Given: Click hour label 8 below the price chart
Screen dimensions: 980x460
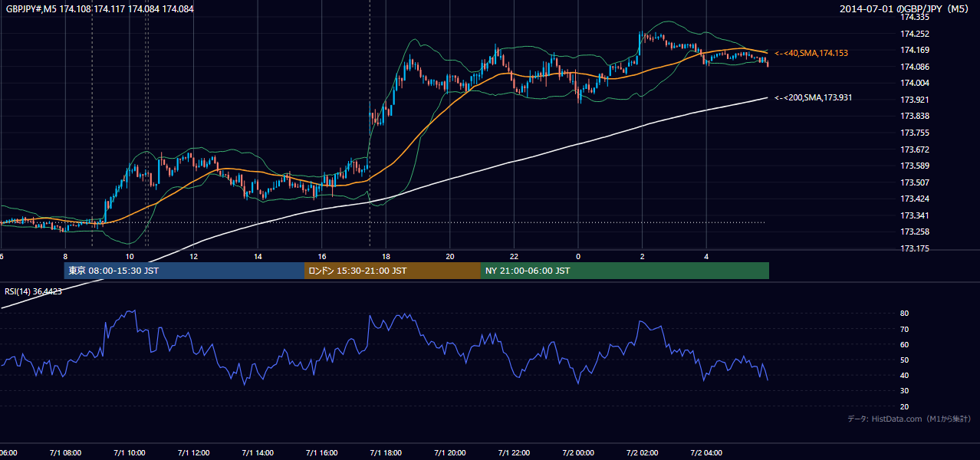Looking at the screenshot, I should click(65, 256).
